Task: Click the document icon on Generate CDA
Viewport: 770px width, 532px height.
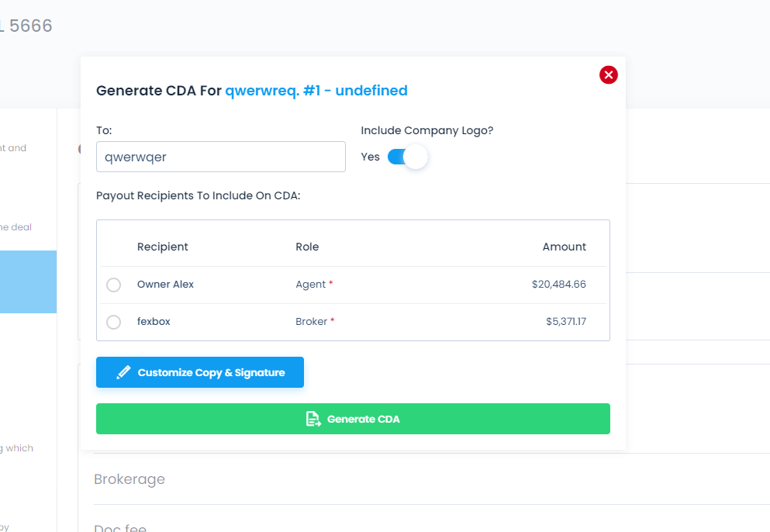Action: [x=312, y=419]
